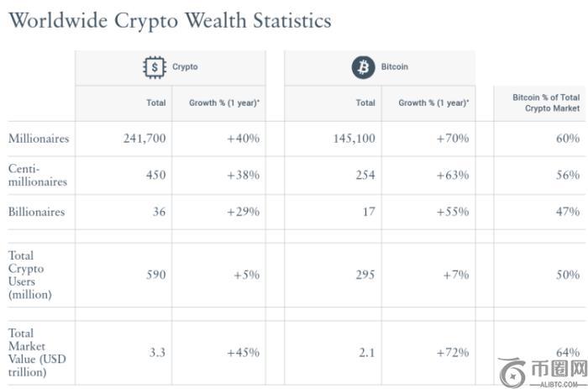This screenshot has height=389, width=588.
Task: Select the Billionaires row label
Action: tap(36, 212)
